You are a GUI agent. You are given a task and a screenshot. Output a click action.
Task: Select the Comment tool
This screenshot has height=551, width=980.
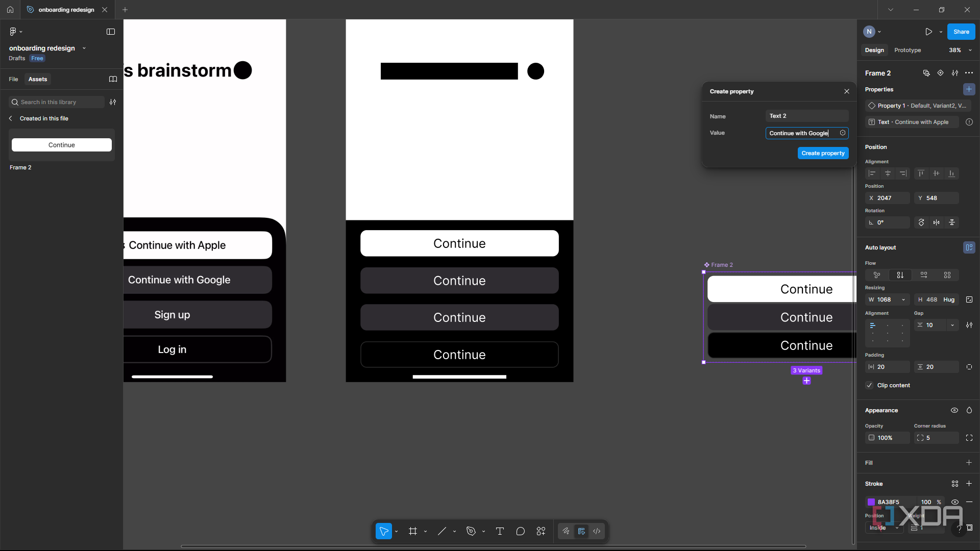(521, 531)
